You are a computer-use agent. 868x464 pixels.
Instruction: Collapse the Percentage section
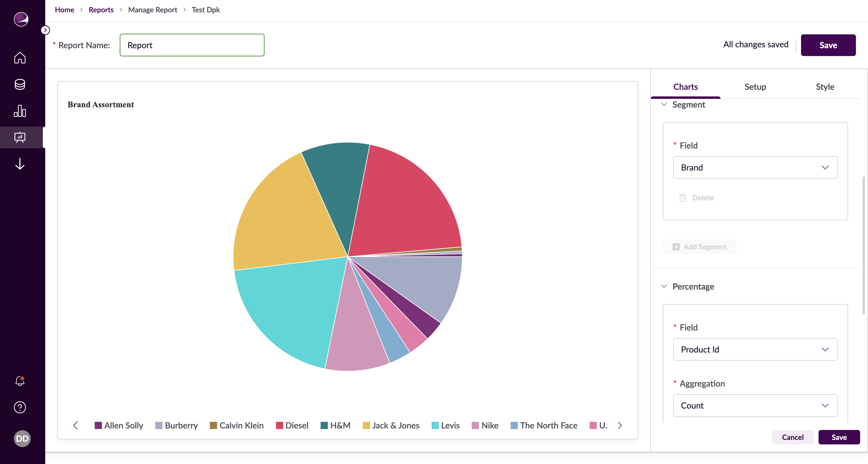click(664, 286)
